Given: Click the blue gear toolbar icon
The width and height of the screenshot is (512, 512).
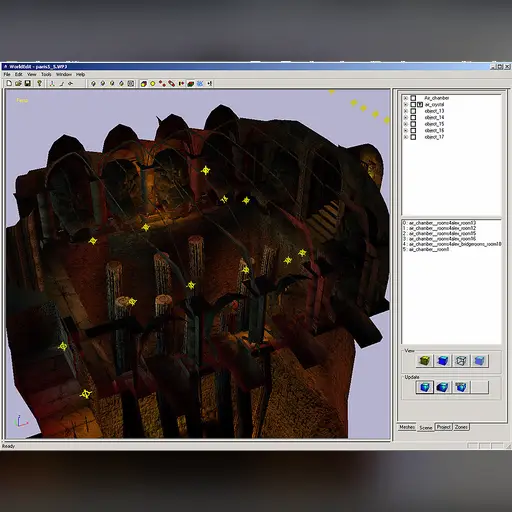Looking at the screenshot, I should pyautogui.click(x=200, y=84).
